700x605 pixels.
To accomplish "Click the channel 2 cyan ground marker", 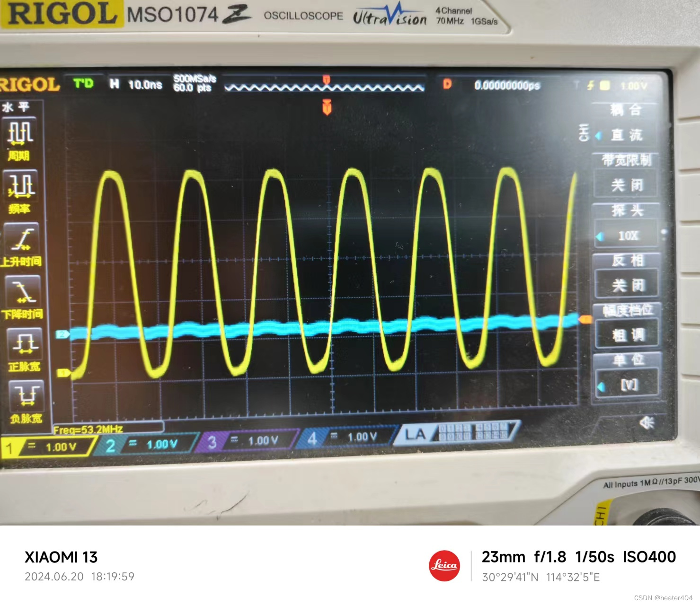I will (62, 334).
